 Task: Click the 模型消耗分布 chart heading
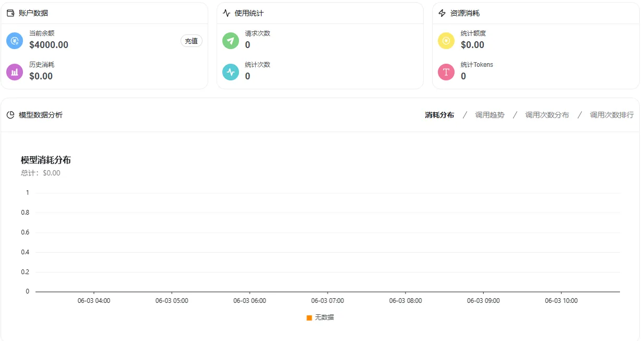point(46,160)
